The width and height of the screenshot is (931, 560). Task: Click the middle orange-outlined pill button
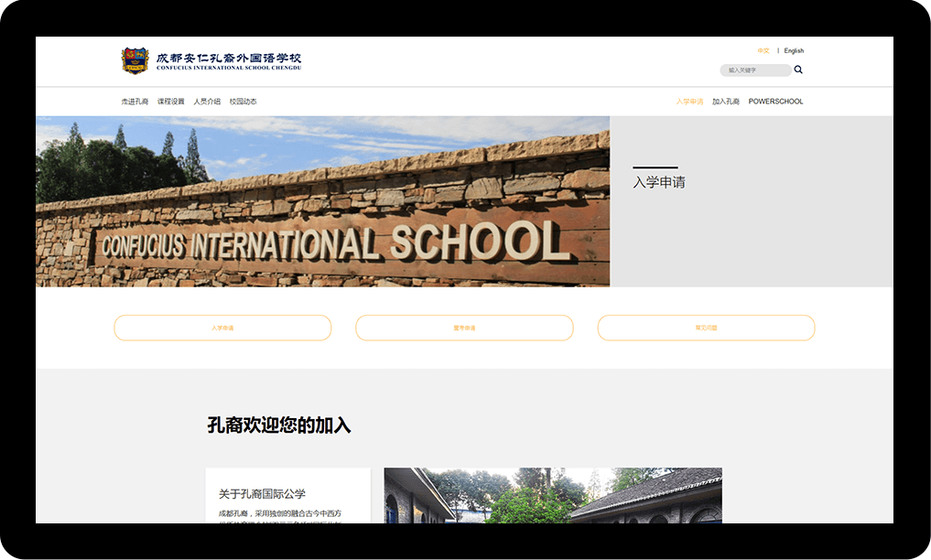coord(464,328)
